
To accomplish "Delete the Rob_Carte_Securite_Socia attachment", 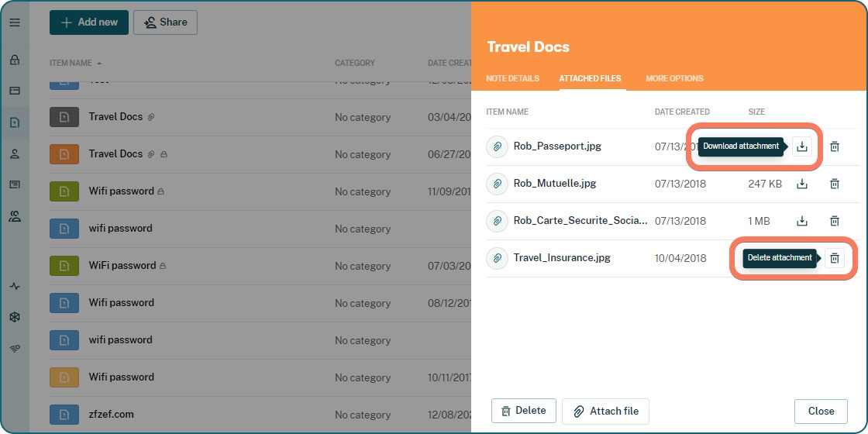I will pos(834,221).
